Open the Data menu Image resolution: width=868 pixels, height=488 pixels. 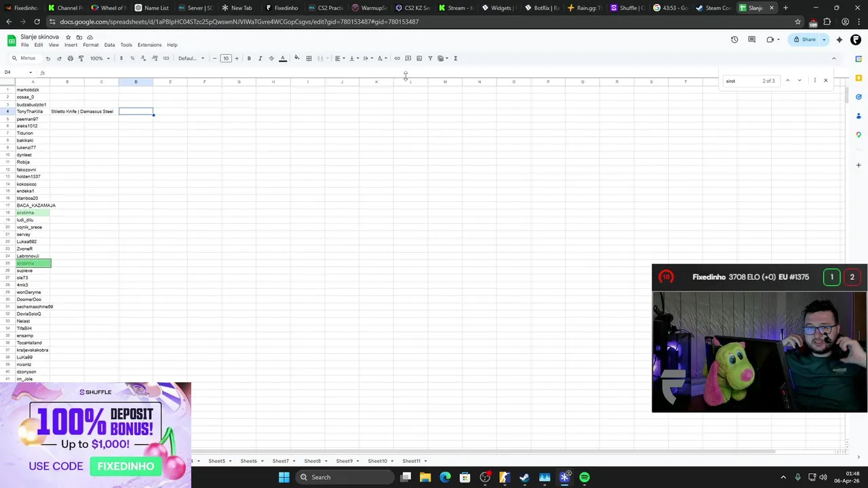[109, 45]
